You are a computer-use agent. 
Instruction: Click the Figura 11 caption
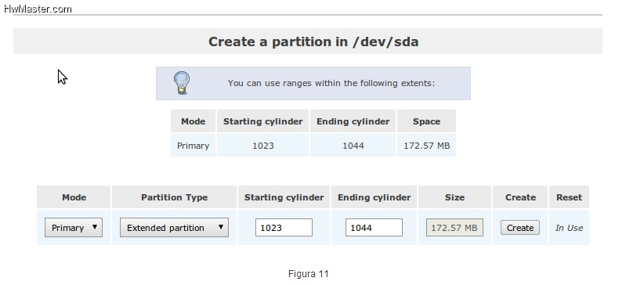[x=309, y=274]
